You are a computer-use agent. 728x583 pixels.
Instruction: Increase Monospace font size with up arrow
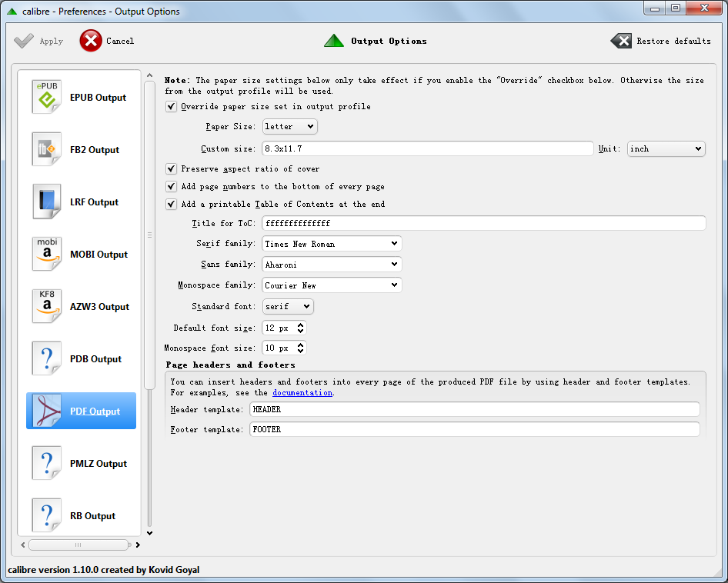click(301, 345)
